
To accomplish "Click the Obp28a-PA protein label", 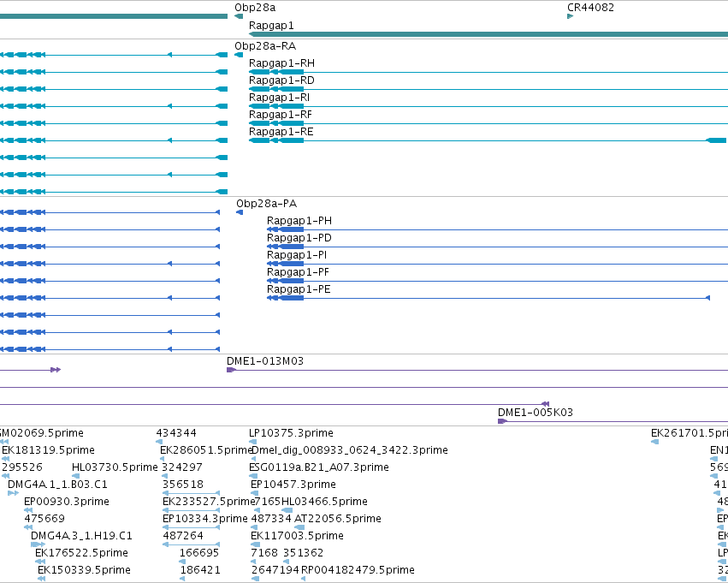I will point(267,204).
